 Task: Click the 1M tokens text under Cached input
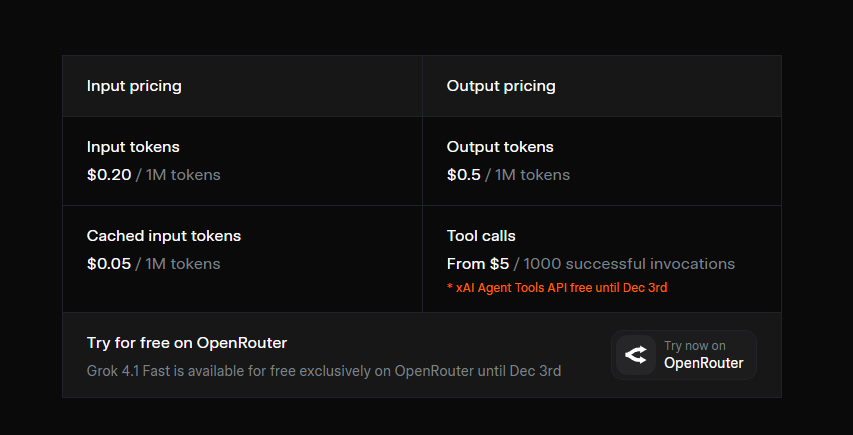183,264
